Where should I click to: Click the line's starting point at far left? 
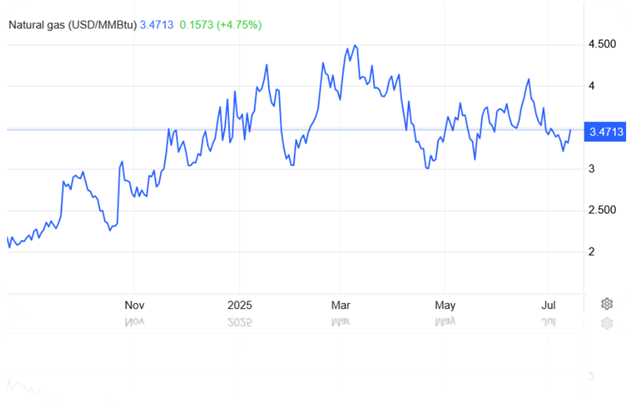click(7, 238)
